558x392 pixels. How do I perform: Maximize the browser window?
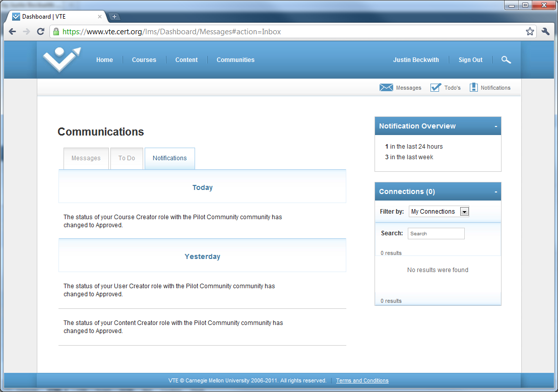click(x=525, y=6)
